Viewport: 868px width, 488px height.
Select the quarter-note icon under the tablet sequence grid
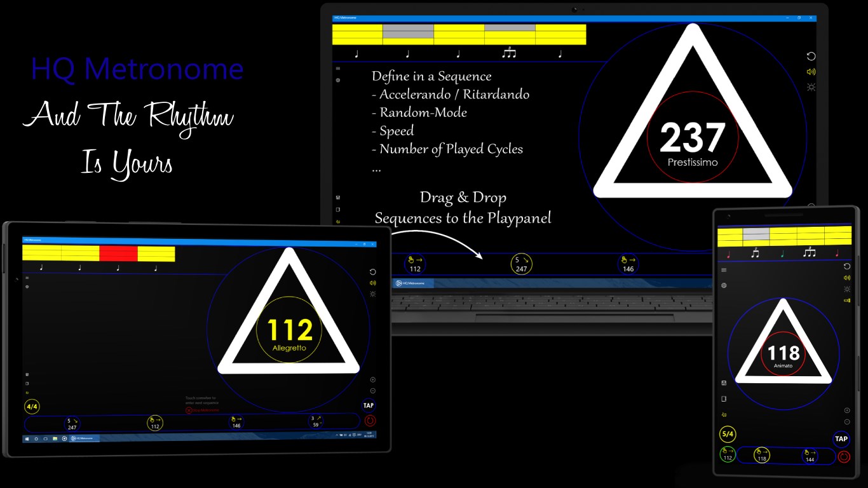pyautogui.click(x=41, y=268)
